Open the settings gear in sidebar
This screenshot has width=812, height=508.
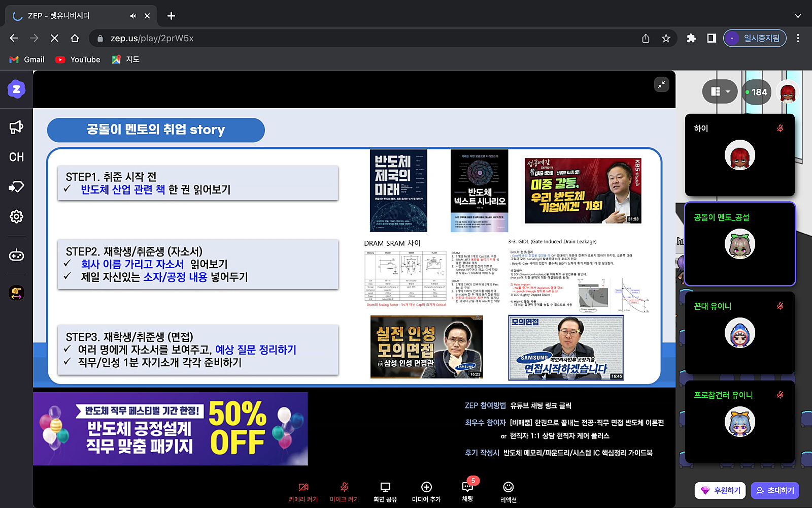pyautogui.click(x=16, y=217)
